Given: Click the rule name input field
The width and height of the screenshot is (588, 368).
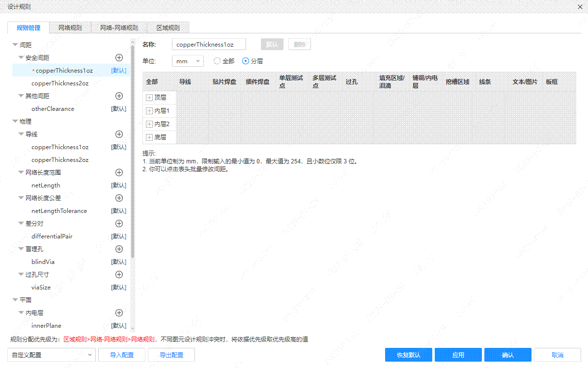Looking at the screenshot, I should (208, 44).
